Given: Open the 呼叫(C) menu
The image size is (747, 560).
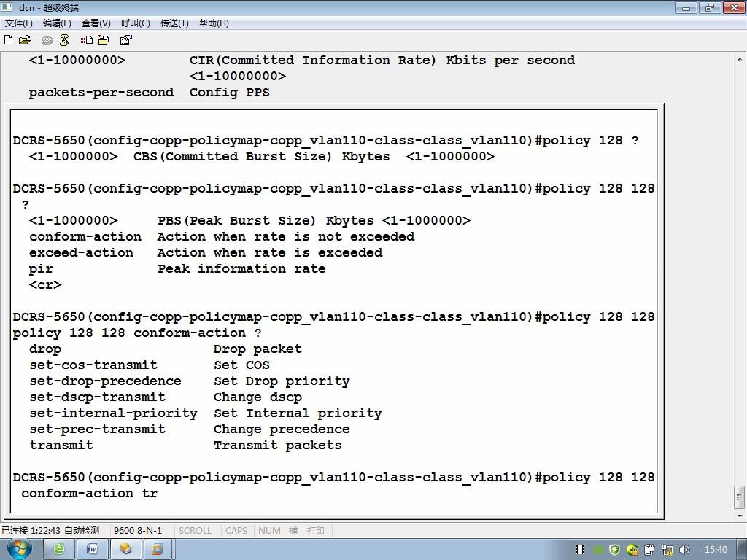Looking at the screenshot, I should point(135,23).
